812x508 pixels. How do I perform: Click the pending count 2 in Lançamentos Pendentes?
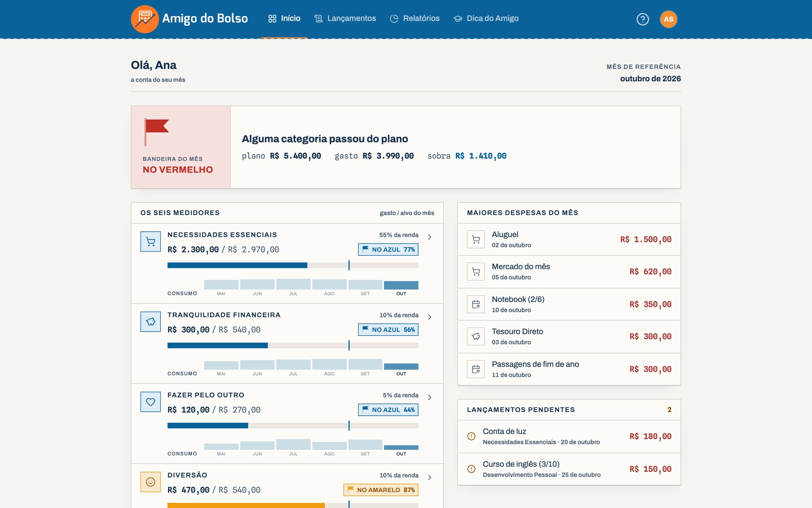[669, 410]
